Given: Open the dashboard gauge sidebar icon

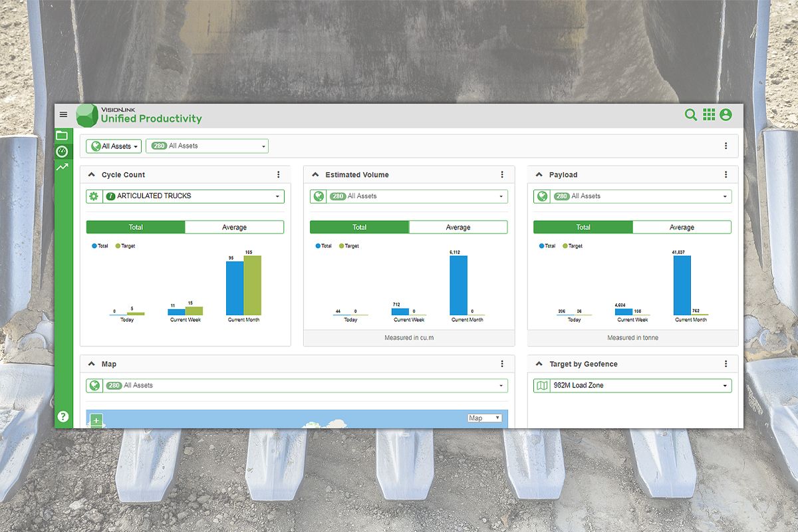Looking at the screenshot, I should pos(62,152).
